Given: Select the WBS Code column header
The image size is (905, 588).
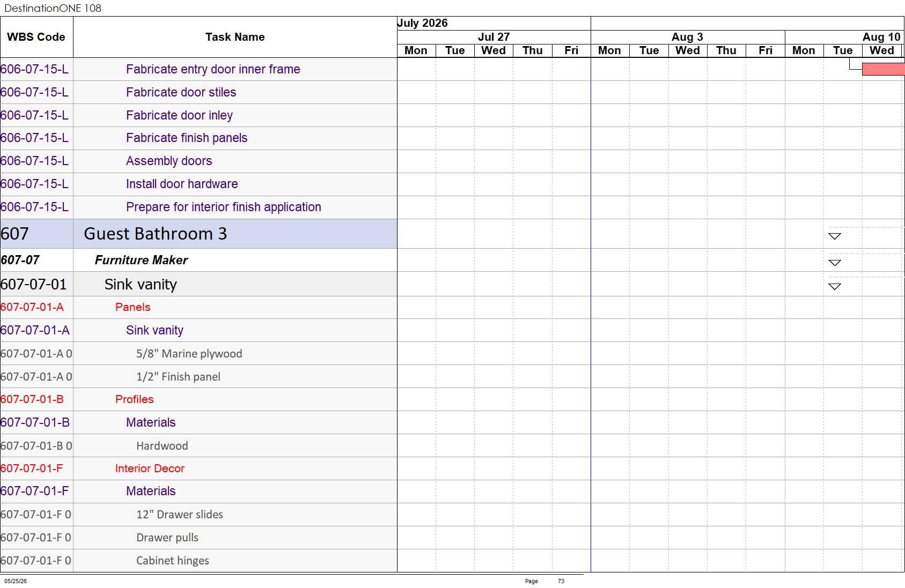Looking at the screenshot, I should pyautogui.click(x=36, y=37).
